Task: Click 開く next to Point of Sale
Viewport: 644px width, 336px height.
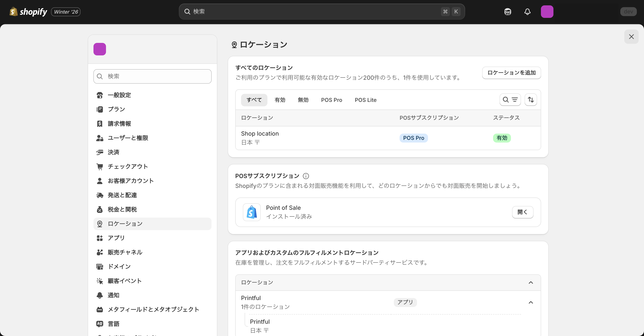Action: [x=523, y=212]
